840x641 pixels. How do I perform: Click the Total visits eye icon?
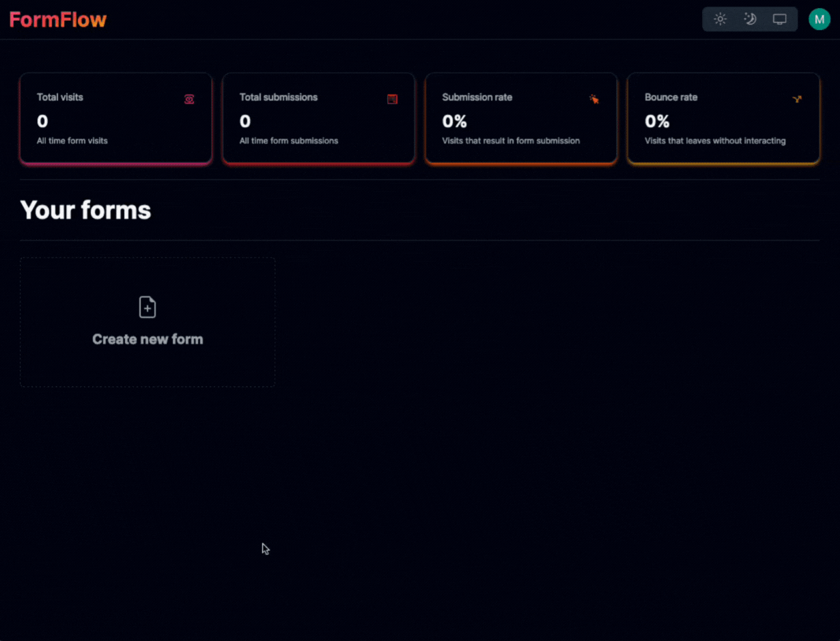point(189,99)
